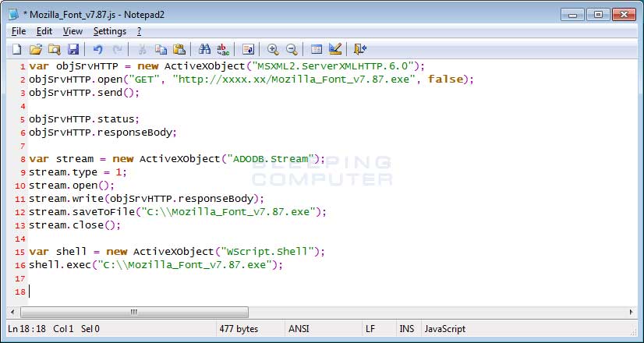Click objSrvHTTP.responseBody; on line 6
The height and width of the screenshot is (343, 644).
[103, 133]
